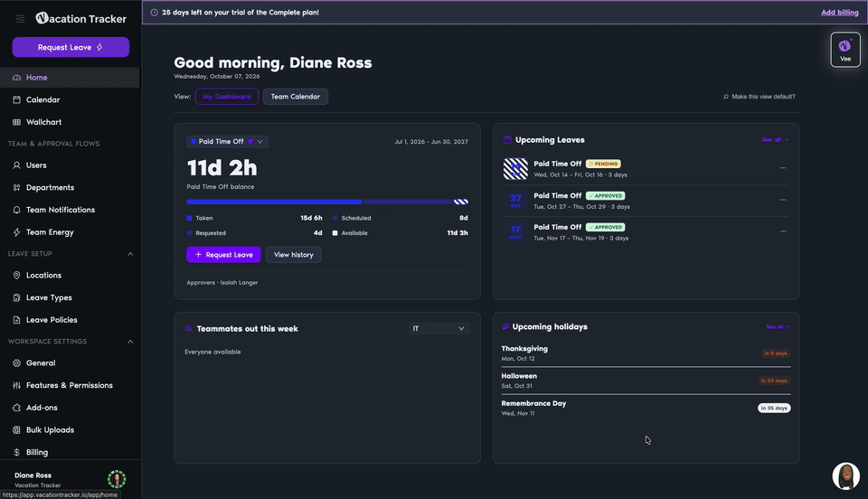The width and height of the screenshot is (868, 499).
Task: Click the Users person icon
Action: tap(16, 165)
